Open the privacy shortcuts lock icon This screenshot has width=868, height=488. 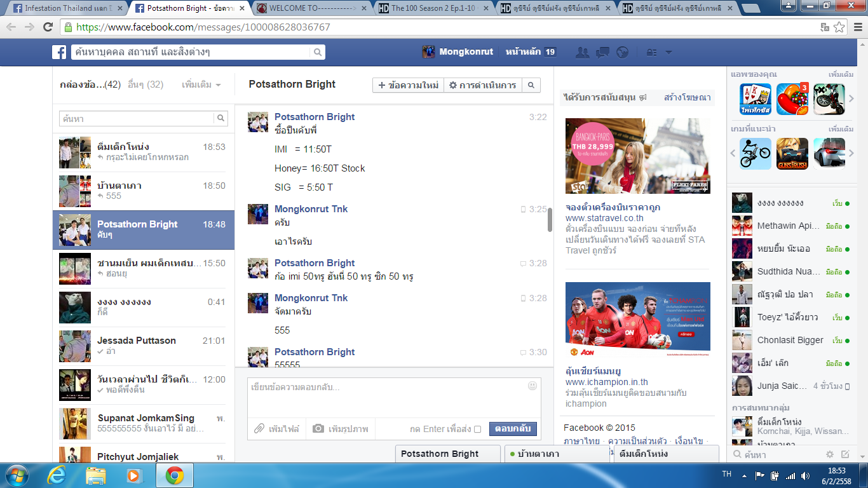pyautogui.click(x=651, y=52)
